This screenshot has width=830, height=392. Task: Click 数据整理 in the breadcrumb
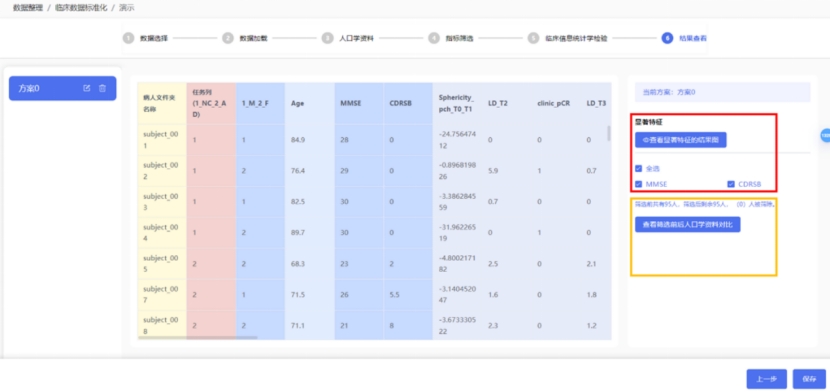(28, 8)
